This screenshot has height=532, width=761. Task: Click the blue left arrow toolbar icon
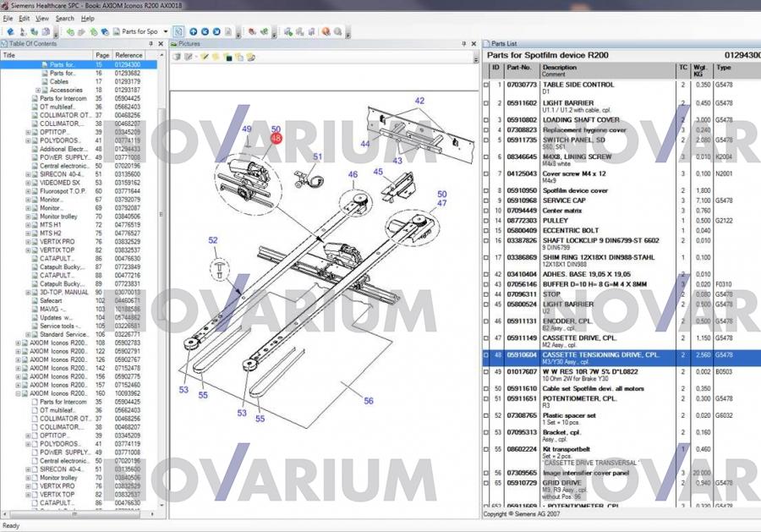pyautogui.click(x=205, y=32)
